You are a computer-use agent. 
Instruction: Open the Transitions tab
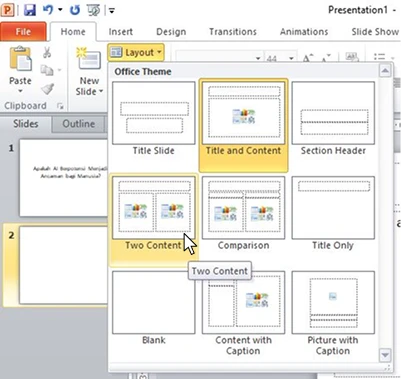tap(233, 32)
